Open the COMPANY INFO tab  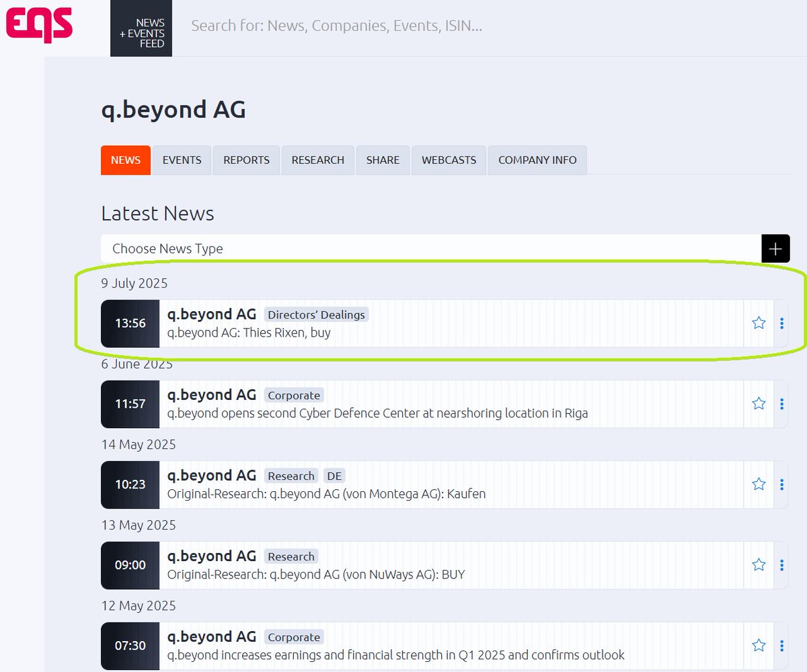point(537,160)
